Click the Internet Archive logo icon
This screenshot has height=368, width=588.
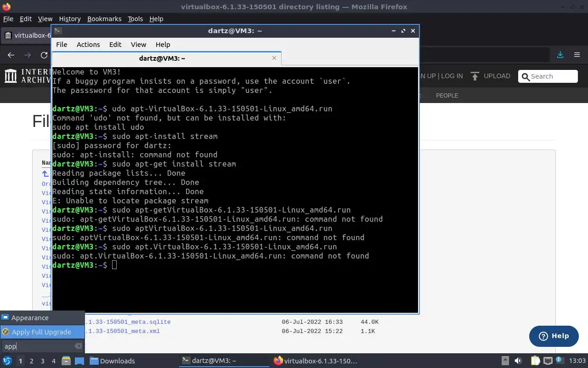tap(11, 76)
